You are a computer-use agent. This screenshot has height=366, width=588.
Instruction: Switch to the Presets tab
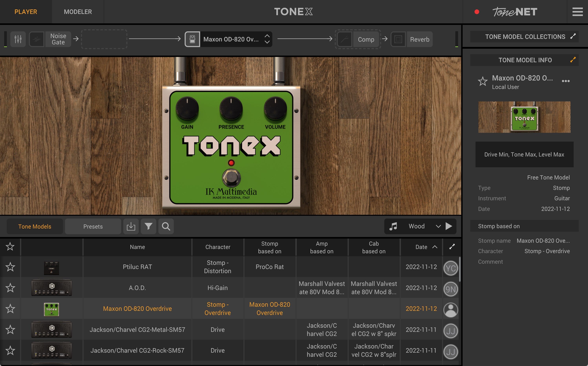(x=93, y=227)
